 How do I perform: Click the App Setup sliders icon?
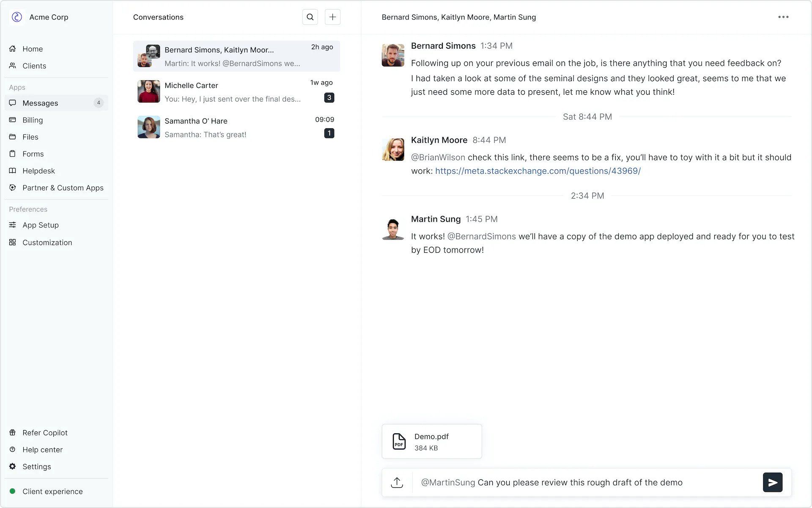[13, 225]
